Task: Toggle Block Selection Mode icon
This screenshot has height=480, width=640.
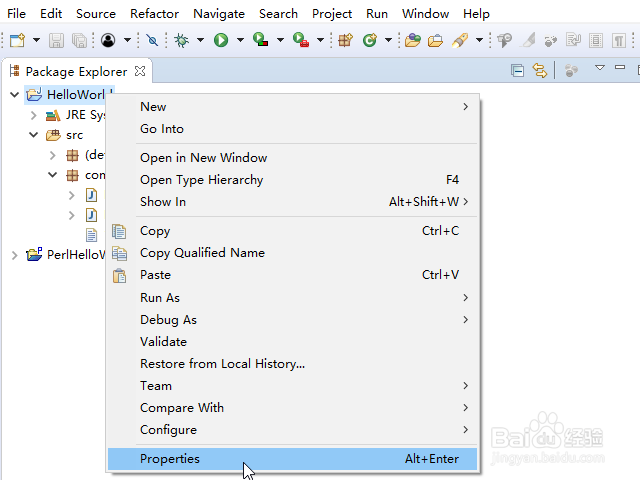Action: [596, 40]
